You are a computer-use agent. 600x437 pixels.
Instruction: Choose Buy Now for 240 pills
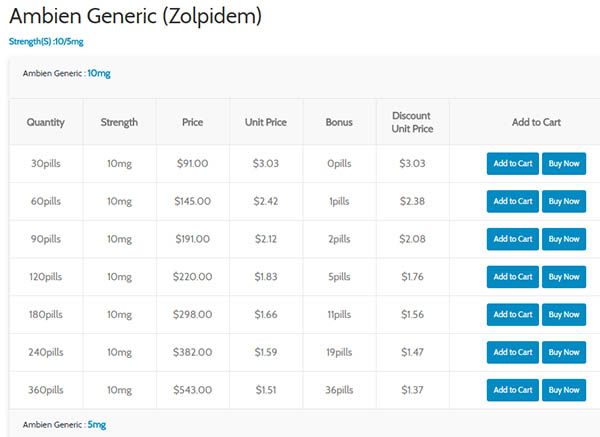pos(564,352)
